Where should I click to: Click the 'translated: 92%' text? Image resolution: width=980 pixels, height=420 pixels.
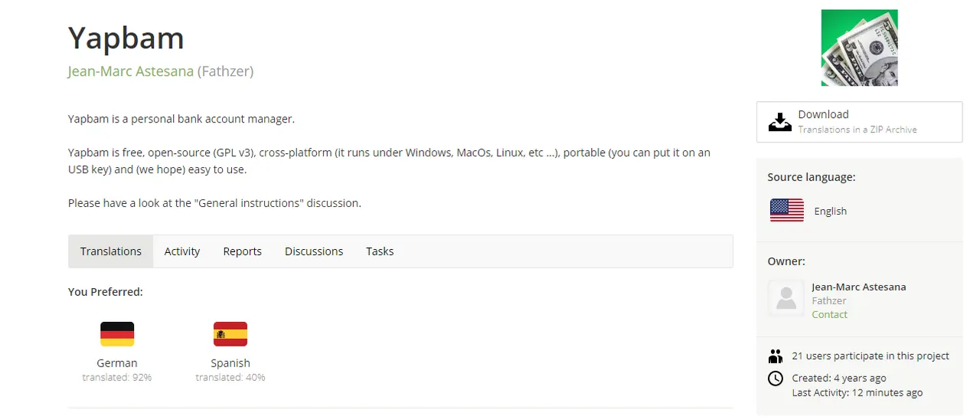point(117,377)
